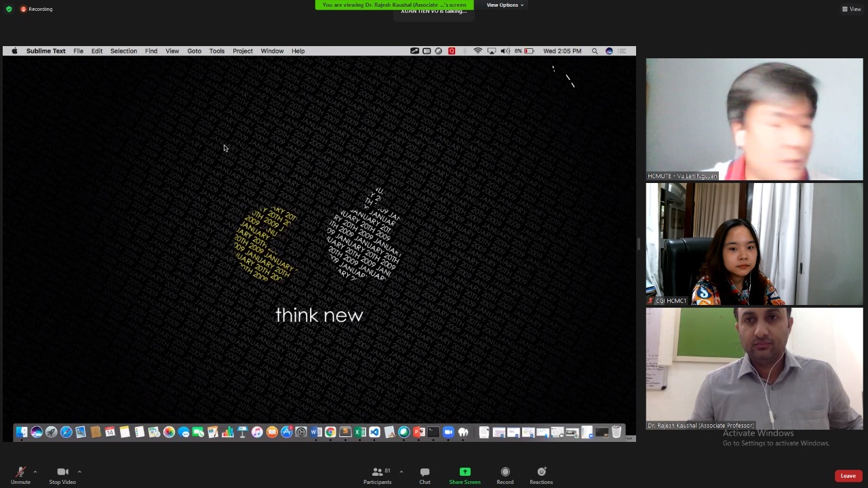Click the battery status showing 8%
This screenshot has width=868, height=488.
[x=524, y=51]
